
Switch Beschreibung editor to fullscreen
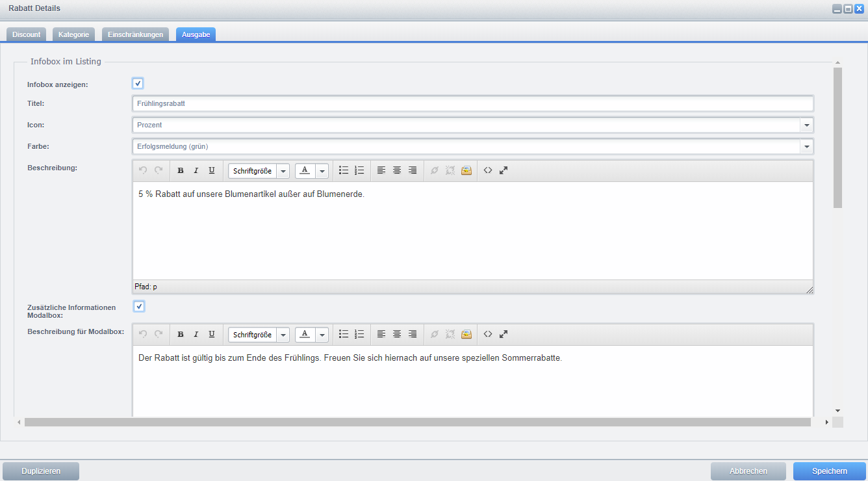click(504, 170)
